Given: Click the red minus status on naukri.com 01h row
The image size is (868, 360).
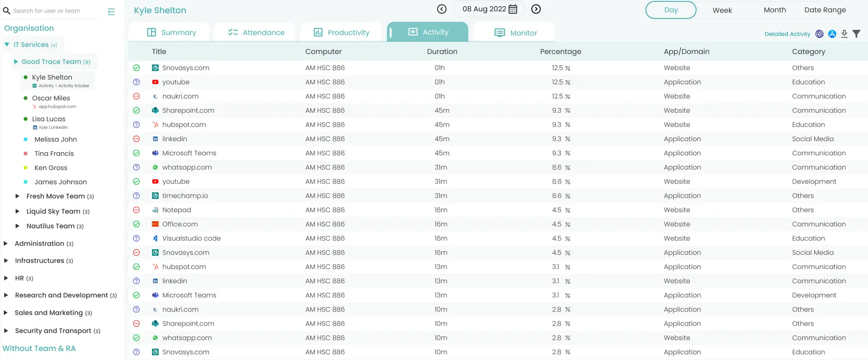Looking at the screenshot, I should 136,96.
